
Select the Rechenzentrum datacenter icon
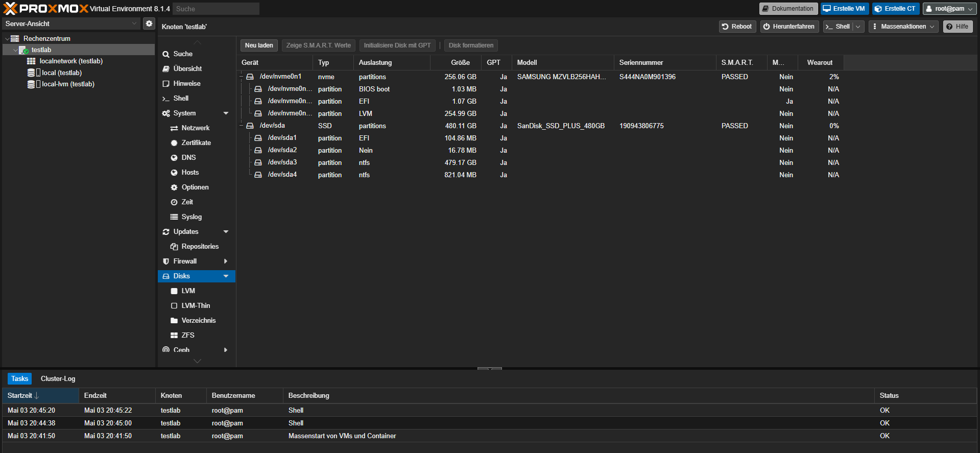click(15, 38)
